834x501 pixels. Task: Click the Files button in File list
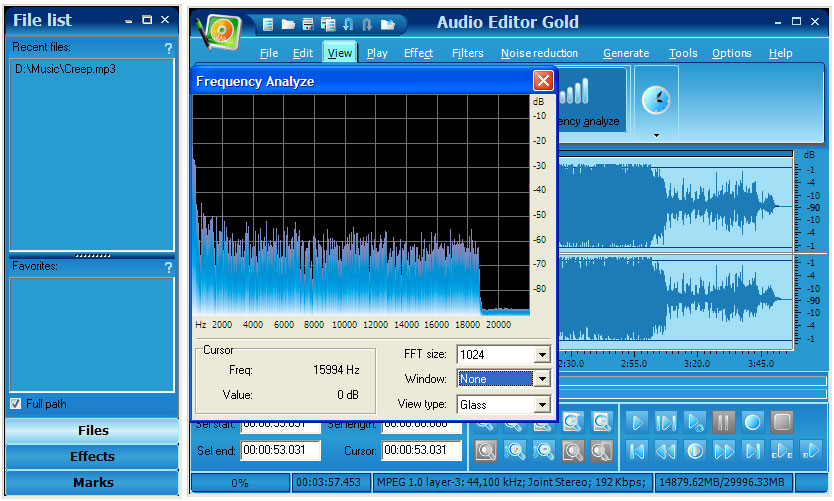93,431
